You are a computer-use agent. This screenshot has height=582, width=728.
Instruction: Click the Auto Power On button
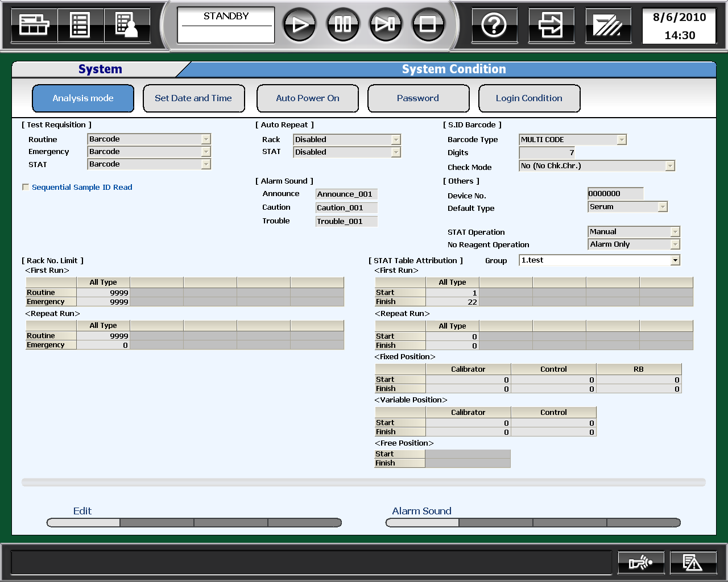[307, 98]
